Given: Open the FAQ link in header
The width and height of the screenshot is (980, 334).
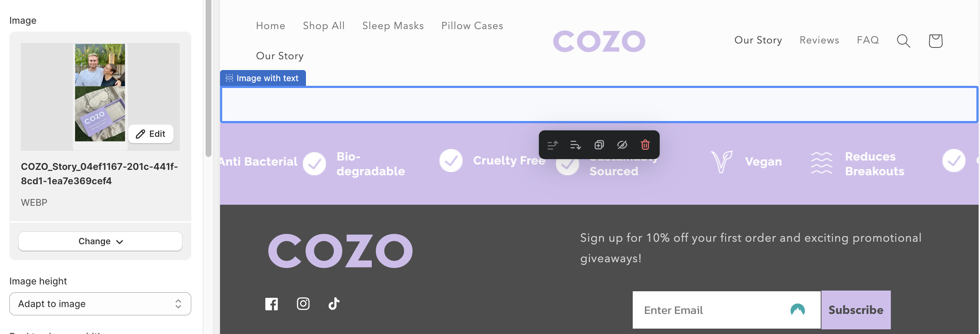Looking at the screenshot, I should 867,40.
